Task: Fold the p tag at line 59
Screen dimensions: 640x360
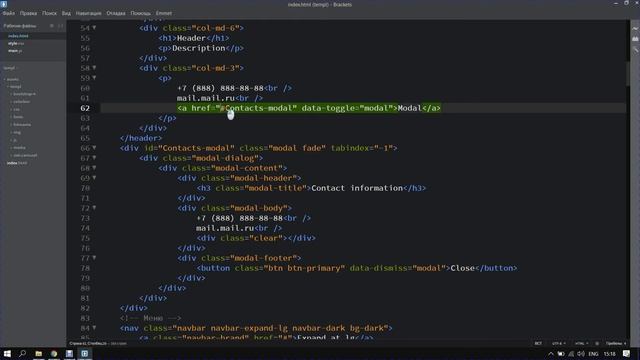Action: tap(94, 78)
